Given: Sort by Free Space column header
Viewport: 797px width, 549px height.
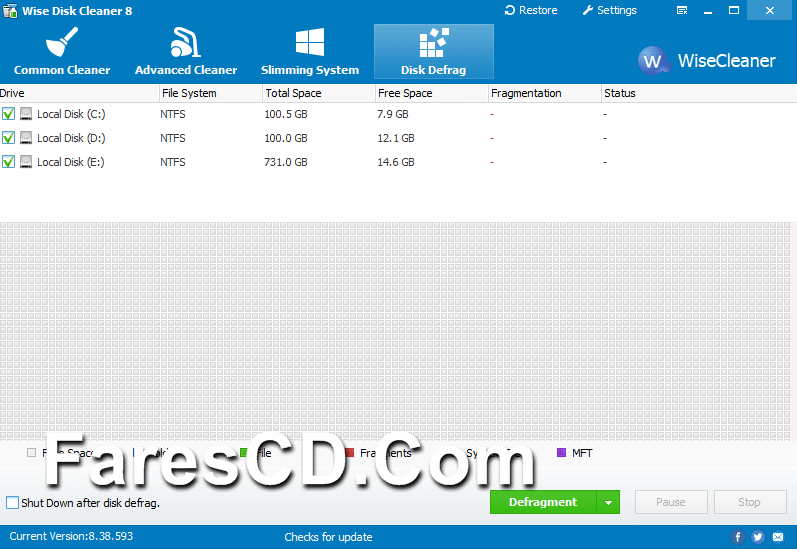Looking at the screenshot, I should tap(432, 93).
